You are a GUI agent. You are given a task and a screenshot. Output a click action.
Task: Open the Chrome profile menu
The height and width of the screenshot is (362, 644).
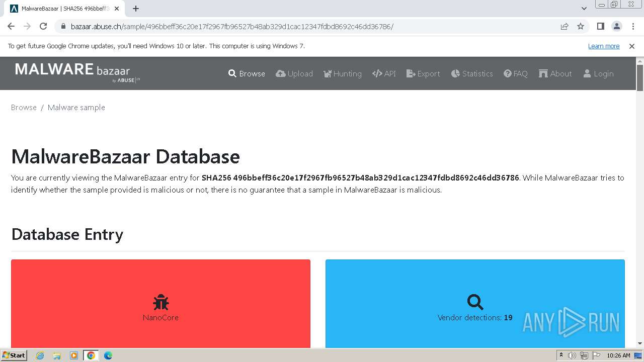click(616, 26)
